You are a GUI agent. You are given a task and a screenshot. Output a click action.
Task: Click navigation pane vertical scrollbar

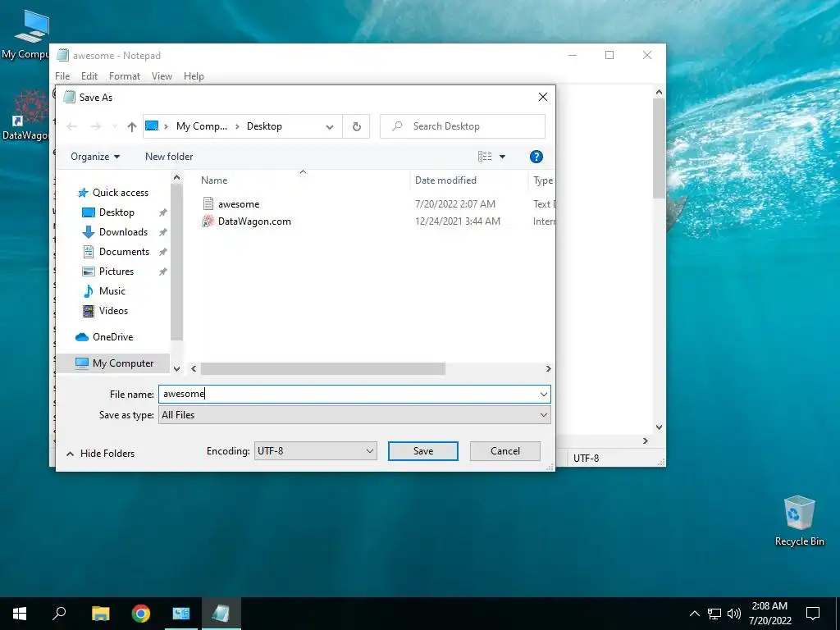click(177, 262)
